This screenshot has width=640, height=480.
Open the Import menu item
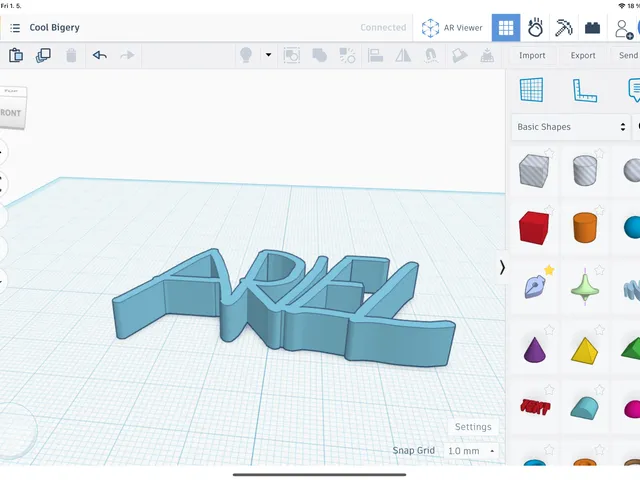[532, 56]
